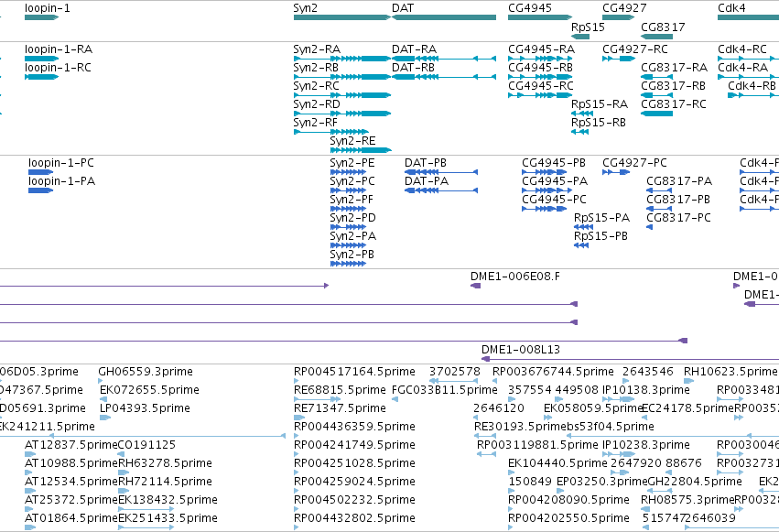Click the Syn2-PE protein feature
The width and height of the screenshot is (779, 532).
[348, 172]
